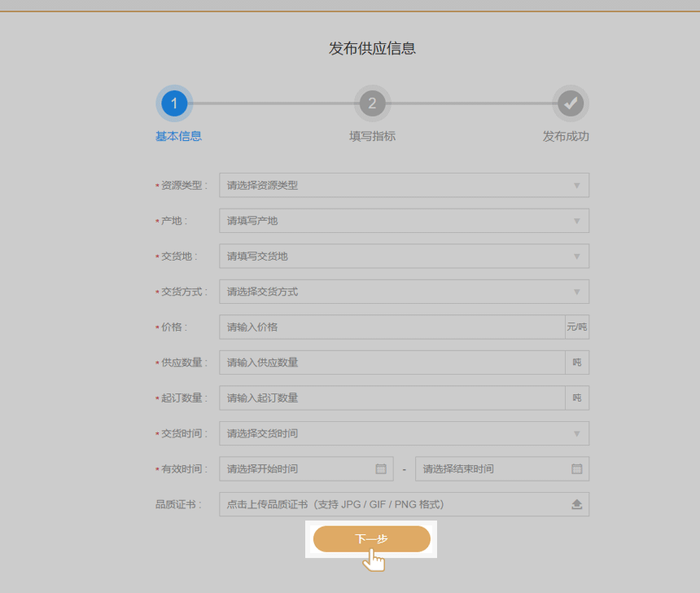Click the 请选择开始时间 date field
This screenshot has width=700, height=593.
click(x=297, y=469)
